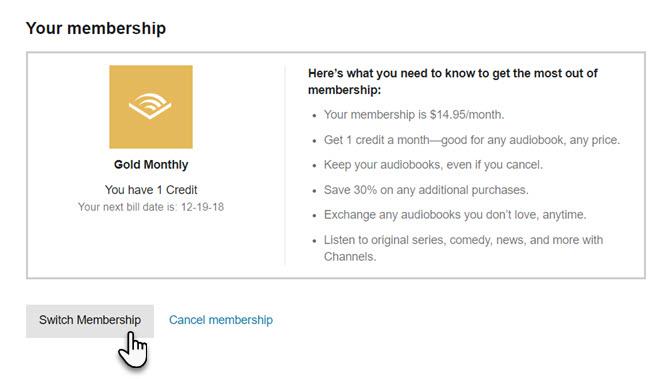Click the 'Here's what you need to know' heading
The image size is (670, 379).
pos(453,82)
